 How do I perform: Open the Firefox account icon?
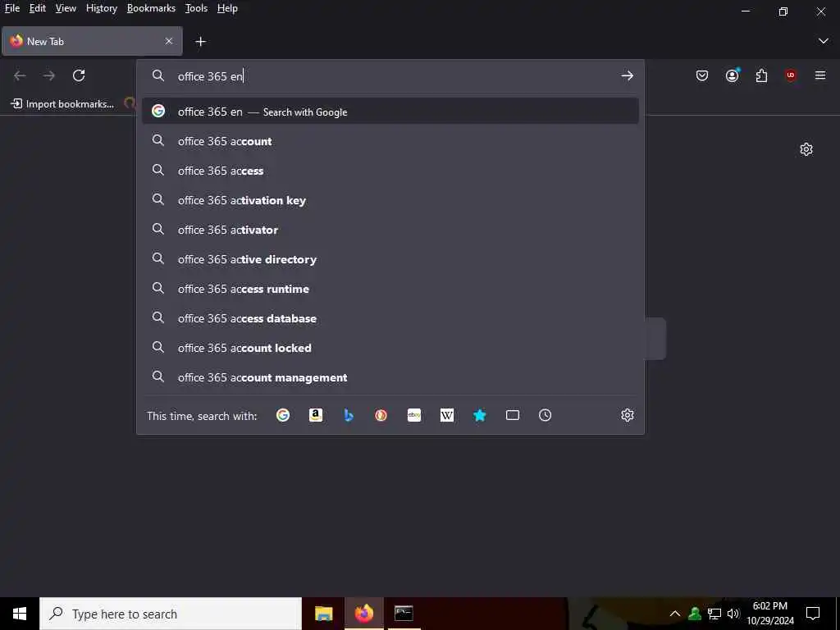point(733,75)
